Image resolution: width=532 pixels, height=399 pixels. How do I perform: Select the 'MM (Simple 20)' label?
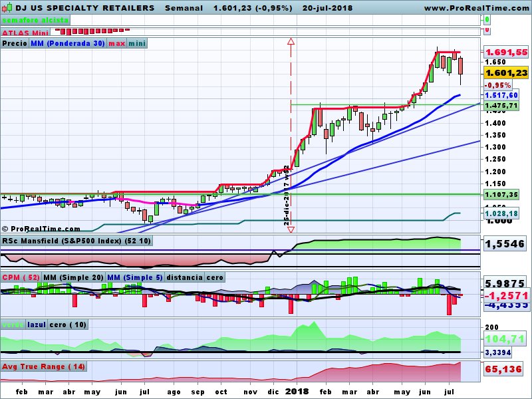pyautogui.click(x=73, y=277)
